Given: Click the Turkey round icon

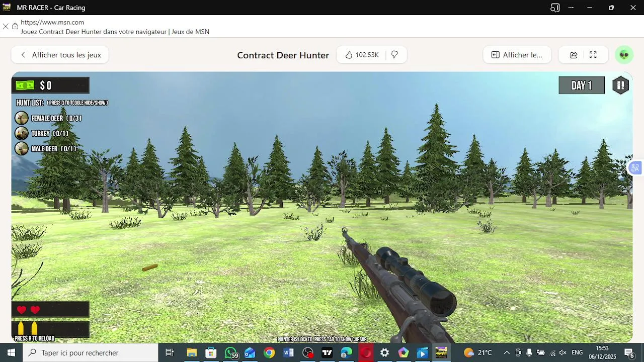Looking at the screenshot, I should [x=21, y=133].
